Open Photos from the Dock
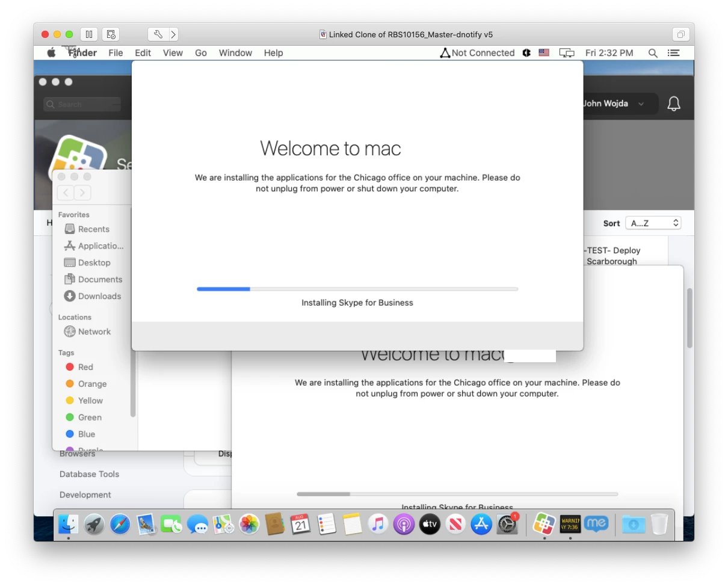 pos(249,525)
